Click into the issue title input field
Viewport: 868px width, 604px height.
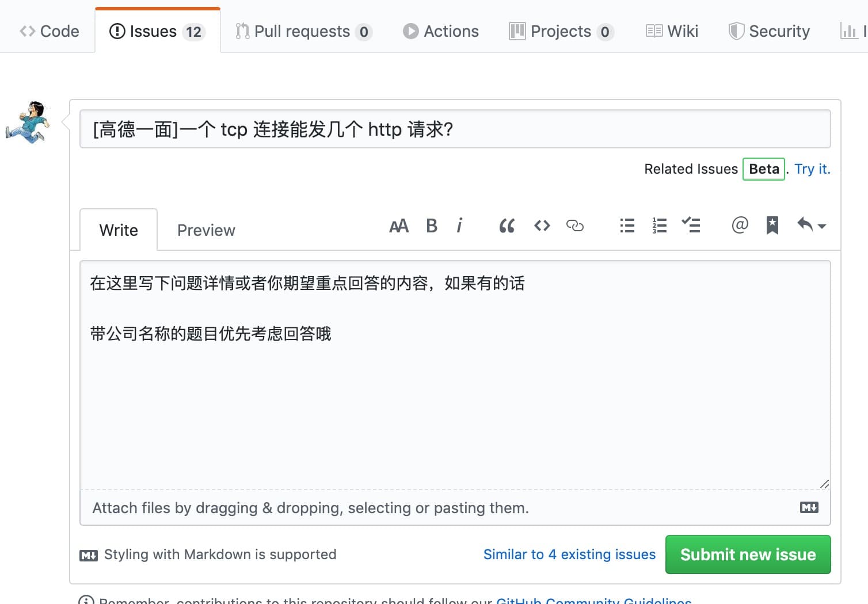[455, 129]
